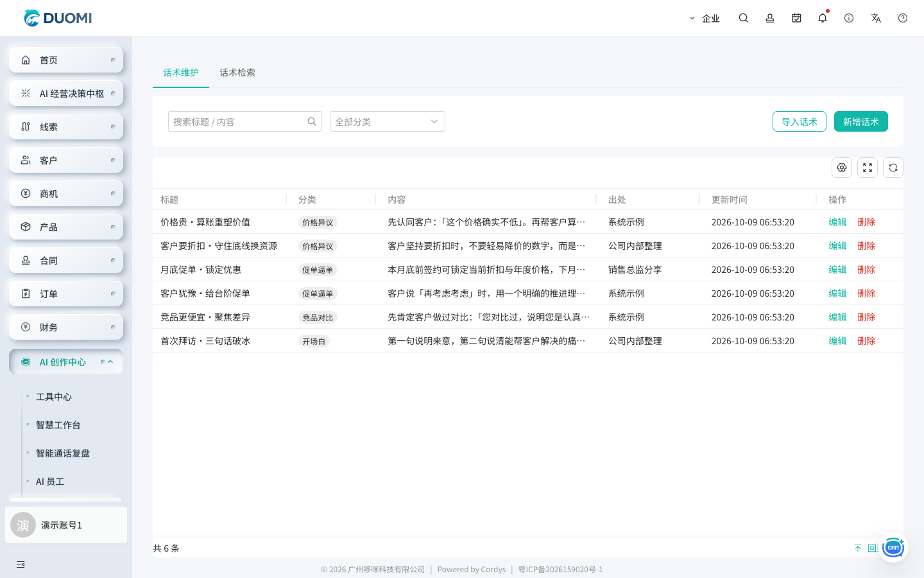Select the 话术维护 tab
The image size is (924, 578).
181,73
